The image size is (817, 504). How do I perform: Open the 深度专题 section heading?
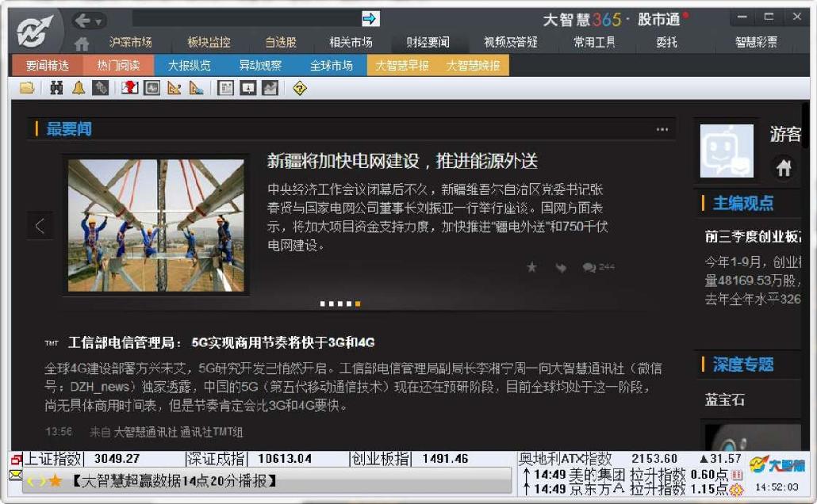point(743,365)
